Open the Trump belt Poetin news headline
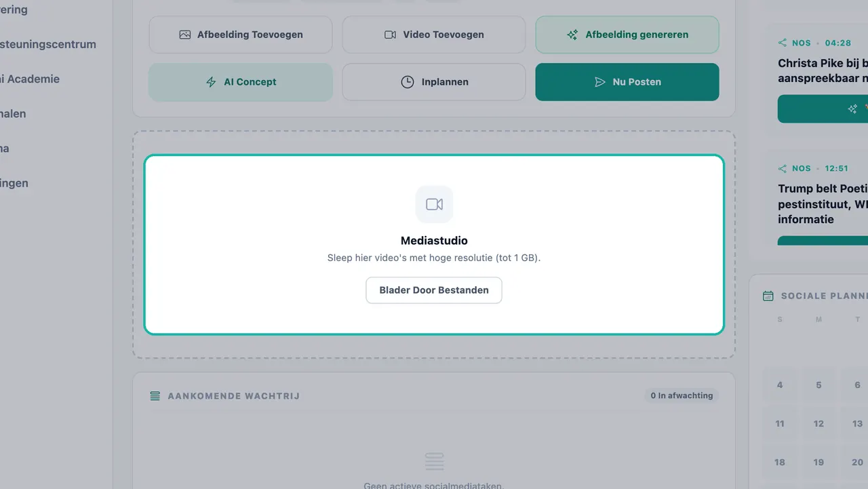The height and width of the screenshot is (489, 868). coord(823,204)
